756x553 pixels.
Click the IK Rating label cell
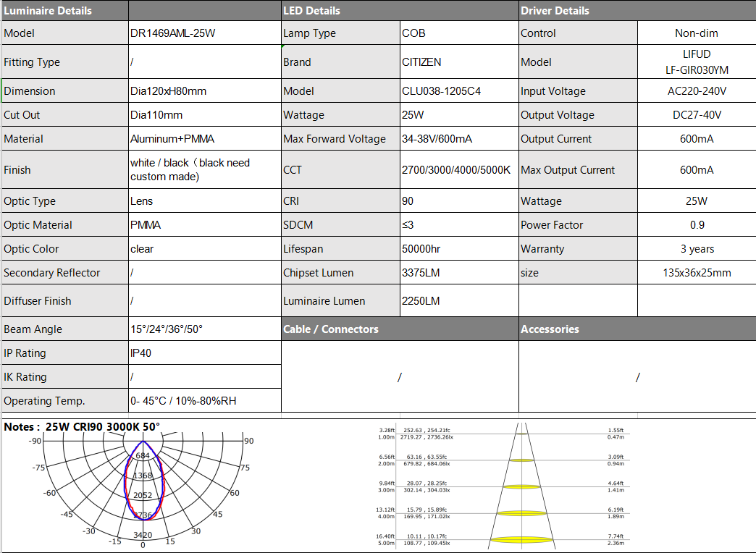pos(65,376)
